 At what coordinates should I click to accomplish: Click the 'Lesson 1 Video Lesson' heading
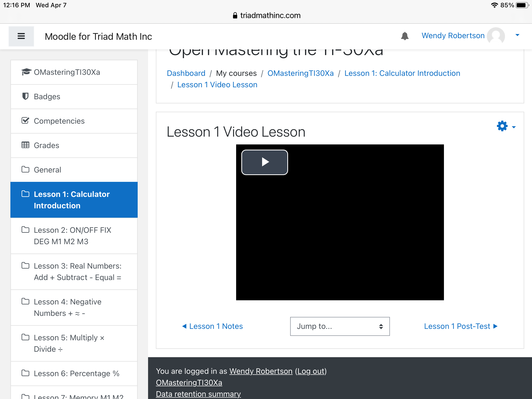tap(236, 132)
